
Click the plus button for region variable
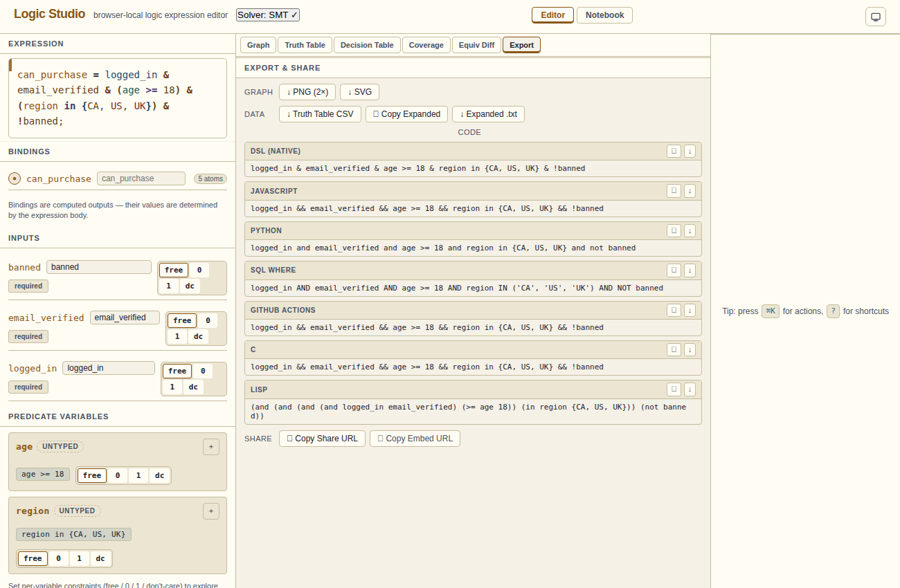pos(211,511)
